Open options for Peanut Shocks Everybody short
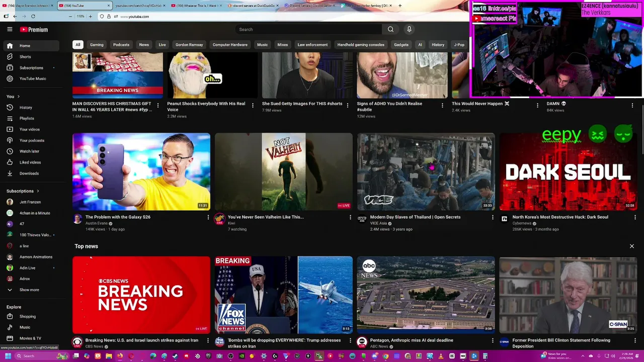This screenshot has height=362, width=644. point(253,106)
